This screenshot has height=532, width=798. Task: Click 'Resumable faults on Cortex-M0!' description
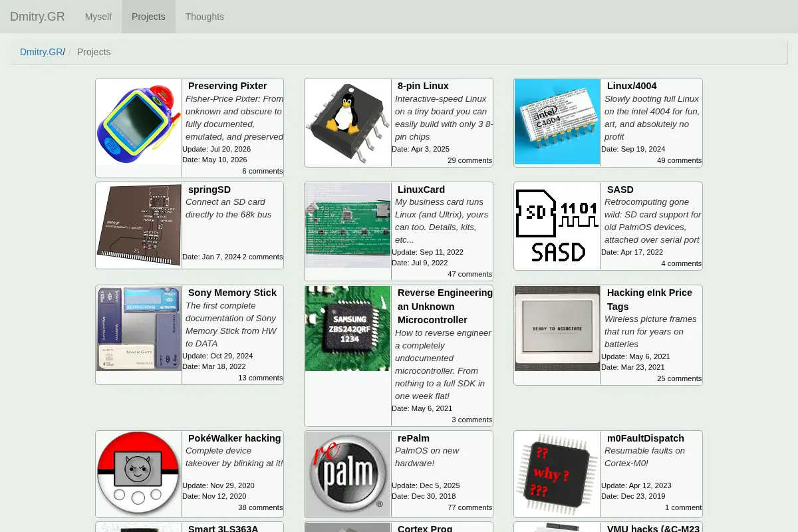(x=644, y=457)
